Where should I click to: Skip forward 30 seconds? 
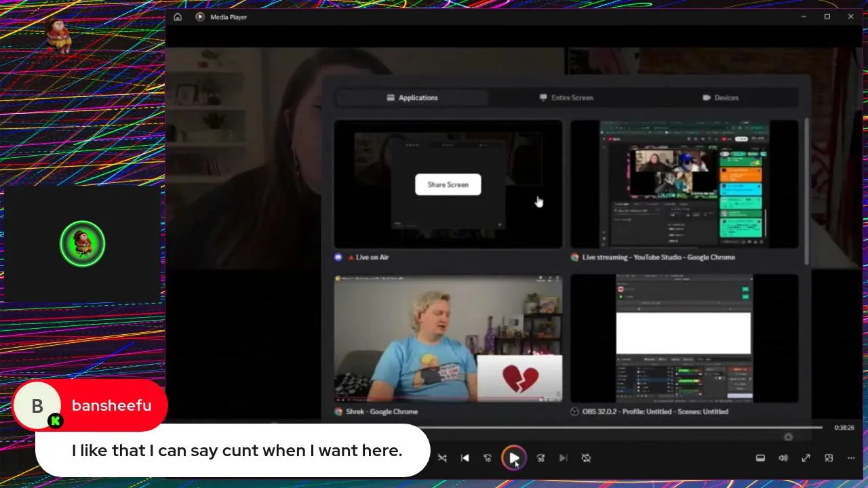(x=540, y=458)
